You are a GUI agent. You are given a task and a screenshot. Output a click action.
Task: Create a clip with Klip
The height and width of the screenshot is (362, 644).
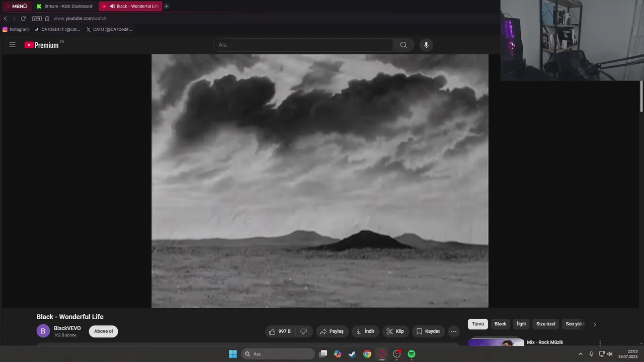click(x=395, y=331)
